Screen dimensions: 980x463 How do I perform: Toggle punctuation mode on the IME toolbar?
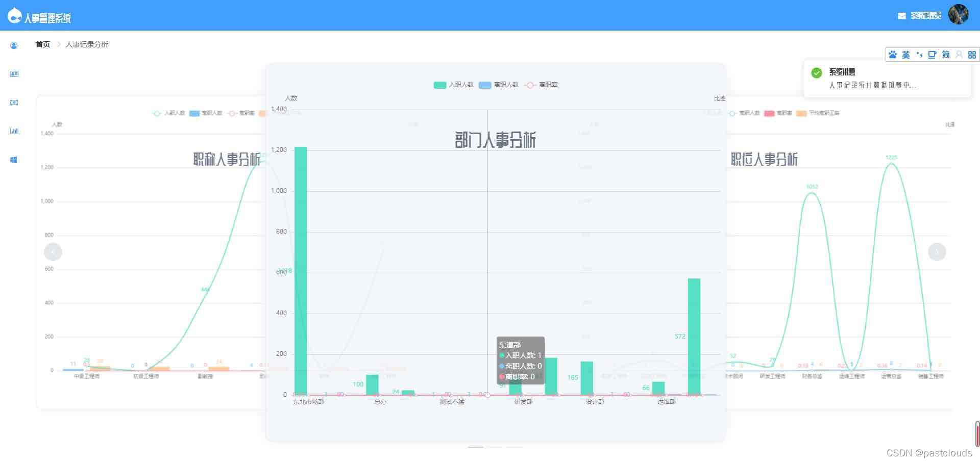tap(919, 55)
